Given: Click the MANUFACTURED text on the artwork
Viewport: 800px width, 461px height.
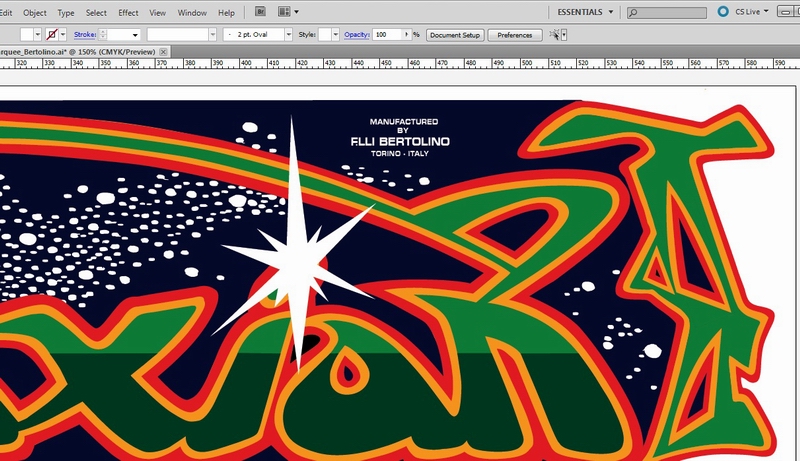Looking at the screenshot, I should pyautogui.click(x=404, y=121).
